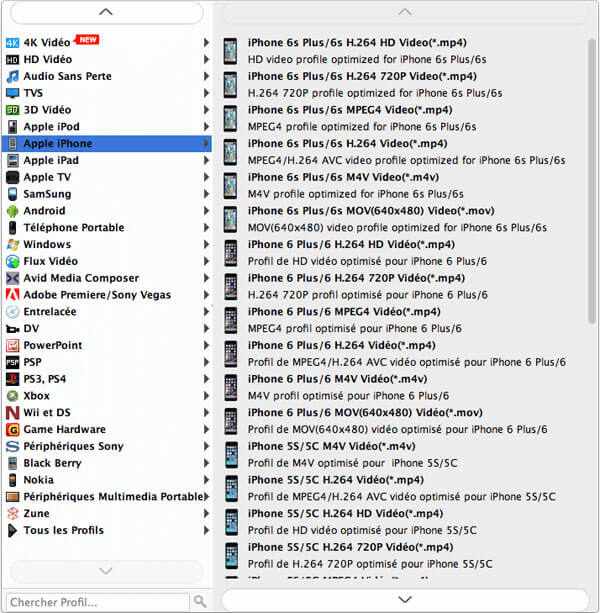Select the PowerPoint category icon
600x613 pixels.
pyautogui.click(x=12, y=345)
